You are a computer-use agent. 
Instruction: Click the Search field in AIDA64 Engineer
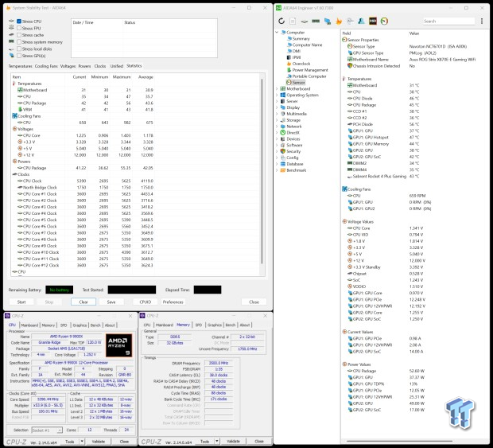coord(448,21)
